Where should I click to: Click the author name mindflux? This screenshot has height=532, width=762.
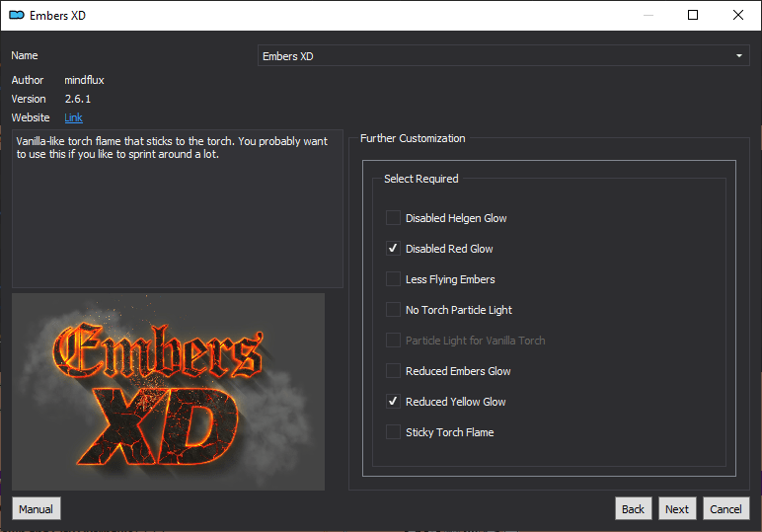pos(84,80)
